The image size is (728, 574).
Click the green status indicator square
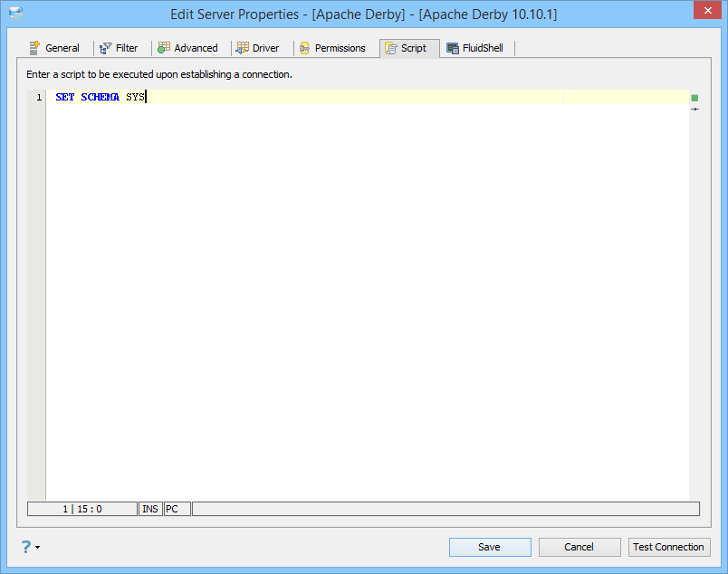694,98
